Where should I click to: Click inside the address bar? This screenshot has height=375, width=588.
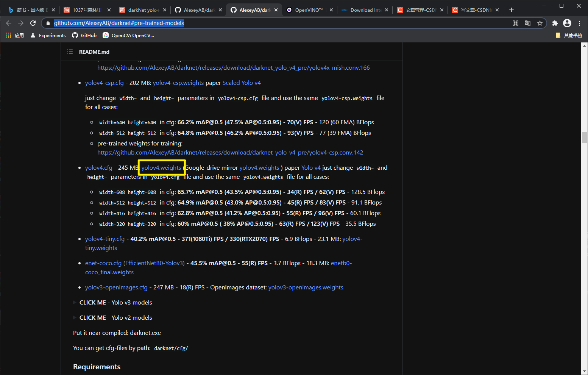pyautogui.click(x=227, y=23)
